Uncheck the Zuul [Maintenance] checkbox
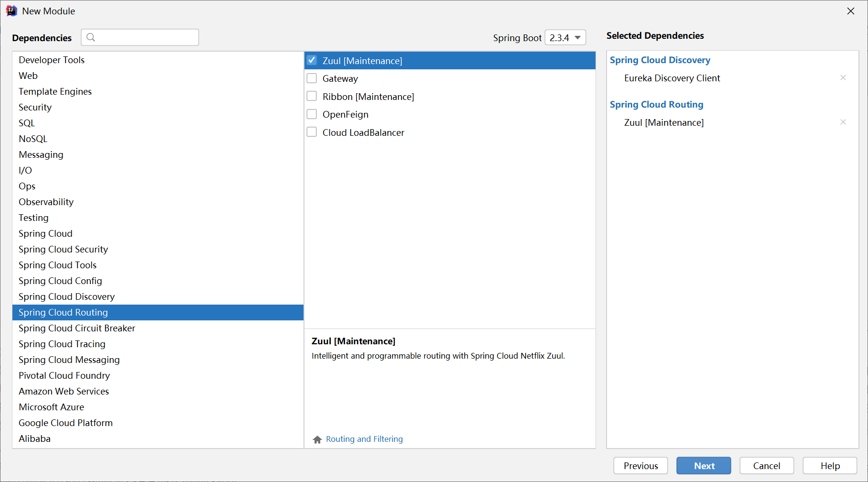The height and width of the screenshot is (482, 868). click(x=312, y=60)
